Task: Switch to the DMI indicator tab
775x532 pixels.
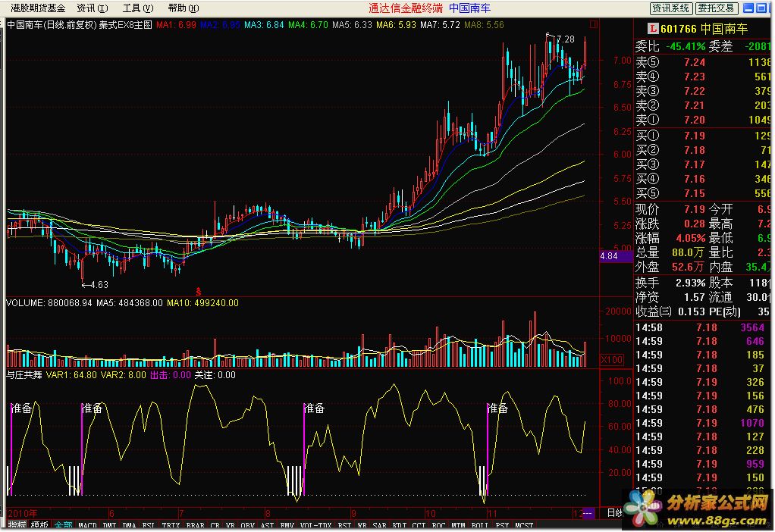Action: [109, 526]
